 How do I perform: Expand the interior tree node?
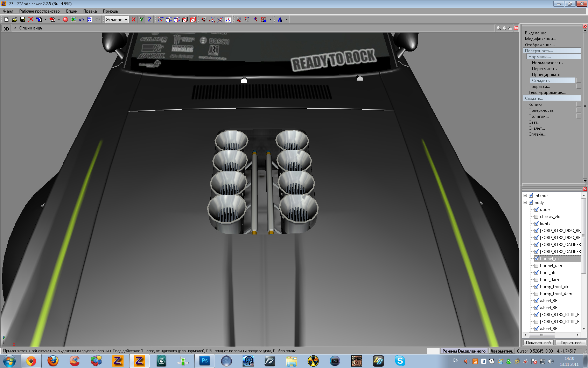coord(525,196)
